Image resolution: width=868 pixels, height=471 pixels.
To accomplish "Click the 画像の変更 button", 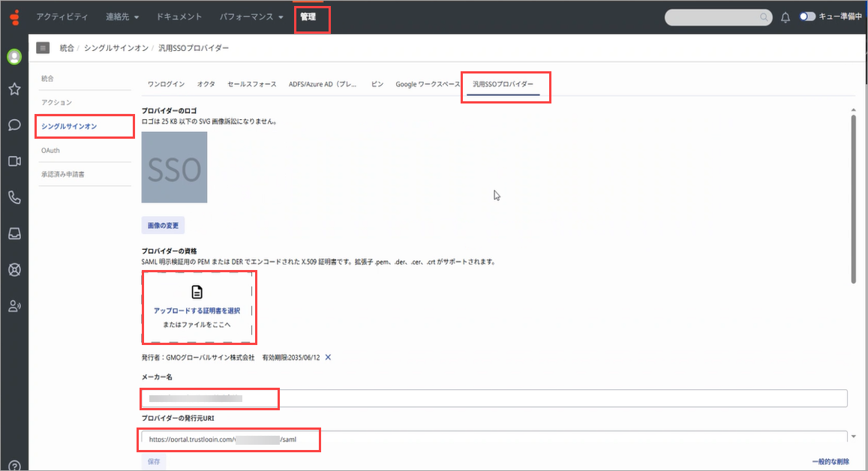I will click(163, 225).
